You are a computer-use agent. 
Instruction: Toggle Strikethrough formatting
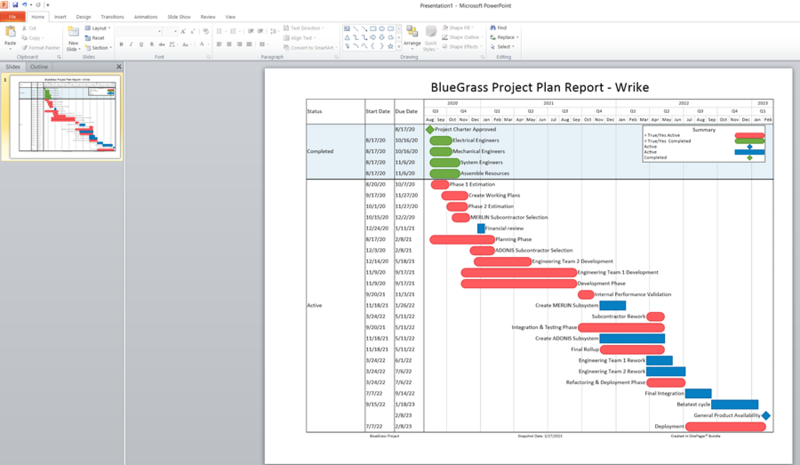(x=162, y=44)
